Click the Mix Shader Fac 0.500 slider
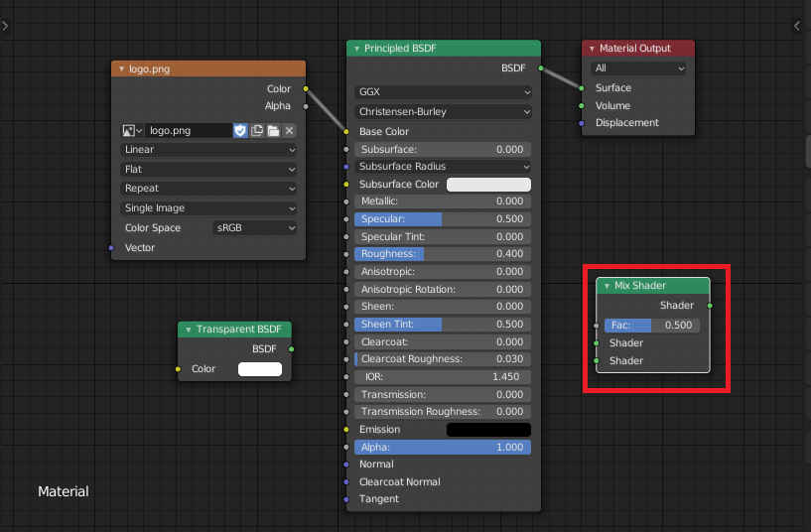The height and width of the screenshot is (532, 811). pos(652,326)
